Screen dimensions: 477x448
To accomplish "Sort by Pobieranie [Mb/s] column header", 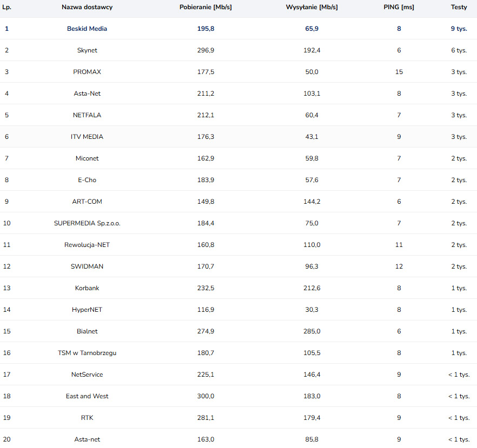I will [206, 7].
